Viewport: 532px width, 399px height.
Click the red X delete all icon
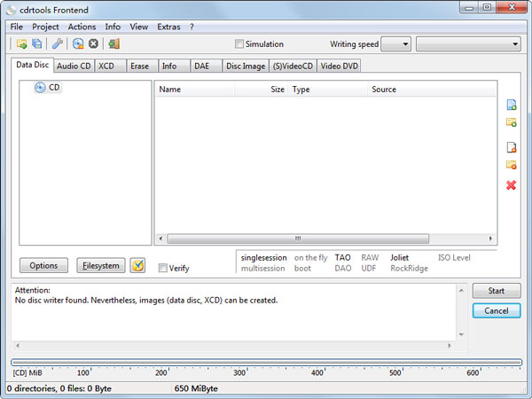tap(511, 185)
